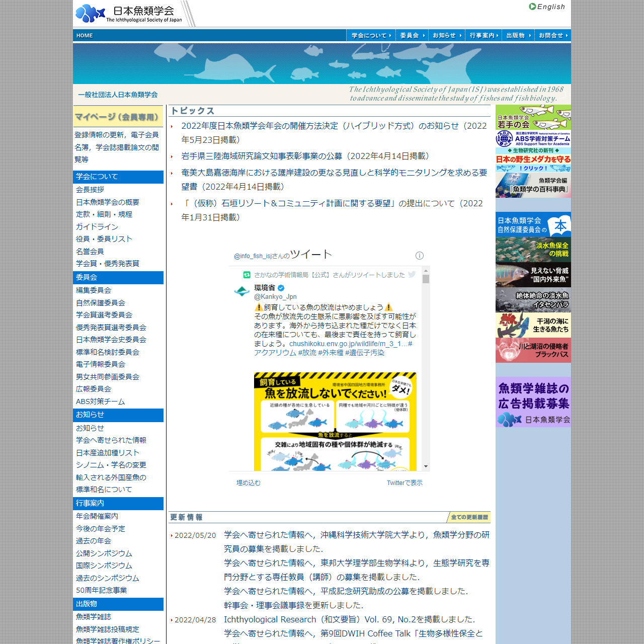Open the 会長挨拶 sidebar link
Image resolution: width=644 pixels, height=644 pixels.
click(x=90, y=190)
